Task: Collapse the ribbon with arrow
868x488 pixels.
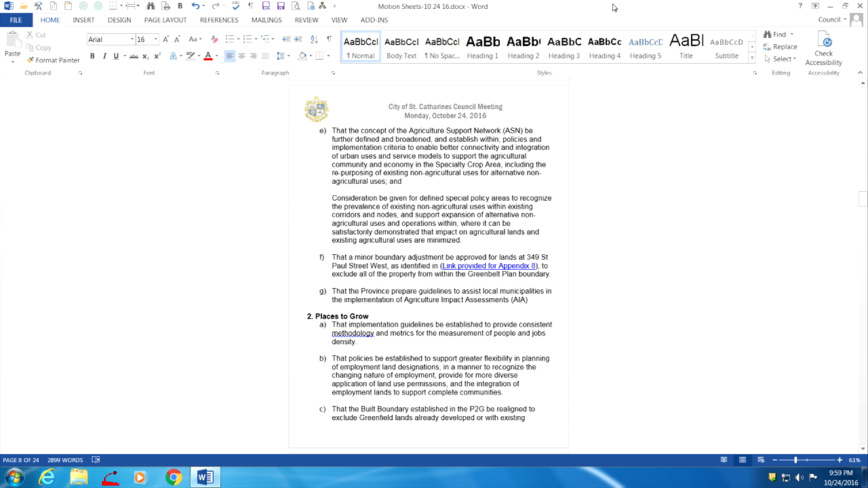Action: point(861,73)
